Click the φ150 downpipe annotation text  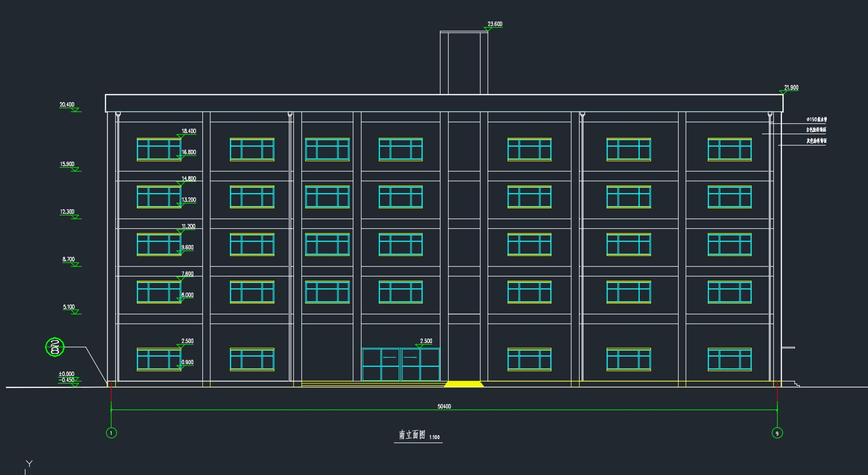[x=816, y=120]
